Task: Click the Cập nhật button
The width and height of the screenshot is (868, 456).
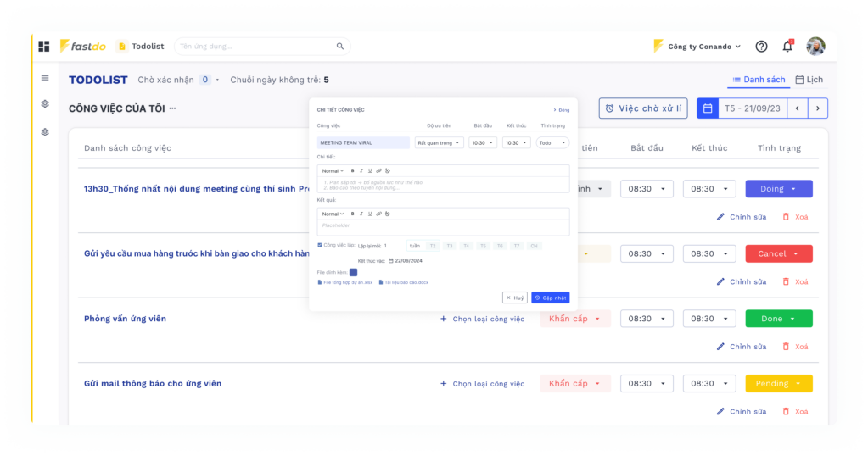Action: coord(550,298)
